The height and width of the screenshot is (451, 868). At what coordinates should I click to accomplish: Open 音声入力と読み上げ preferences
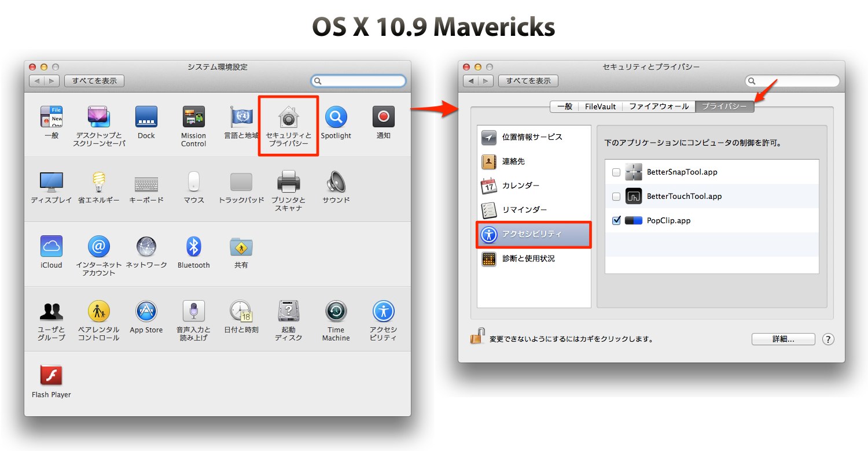[x=193, y=312]
